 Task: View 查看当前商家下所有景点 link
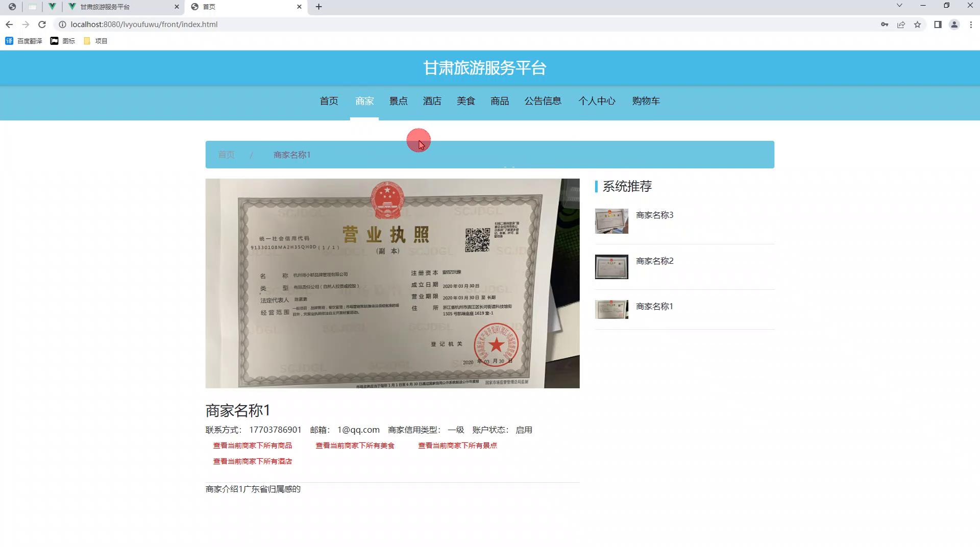[x=457, y=445]
